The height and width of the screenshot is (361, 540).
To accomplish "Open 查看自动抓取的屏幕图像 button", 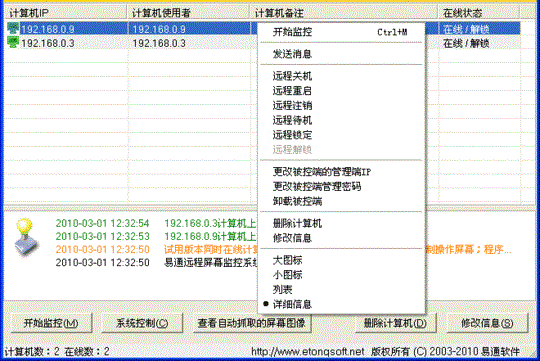I will [252, 323].
